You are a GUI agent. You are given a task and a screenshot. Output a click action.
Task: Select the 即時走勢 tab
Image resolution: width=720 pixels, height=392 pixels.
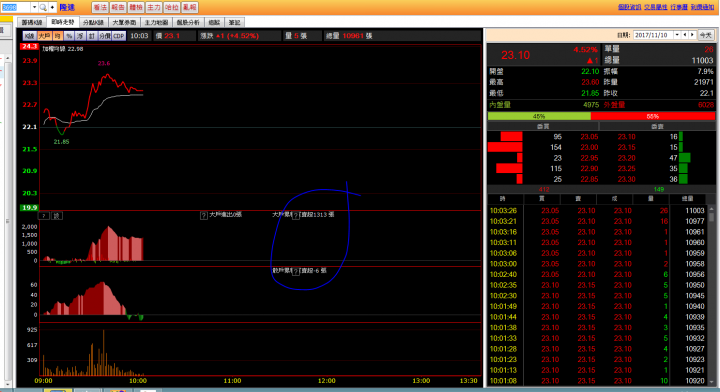tap(63, 22)
